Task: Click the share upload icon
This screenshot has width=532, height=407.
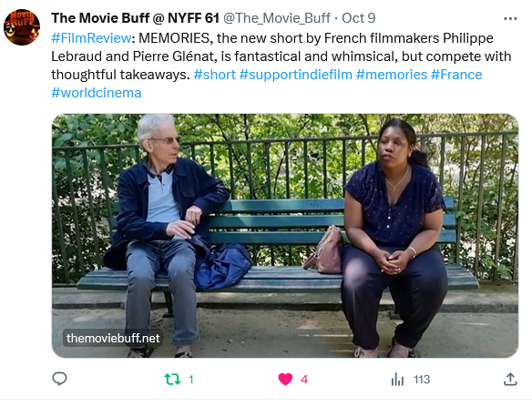Action: (510, 379)
